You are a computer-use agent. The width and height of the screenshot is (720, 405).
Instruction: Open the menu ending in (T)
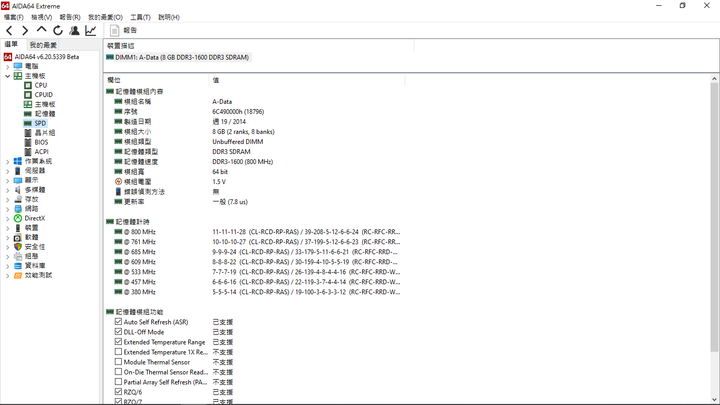141,17
